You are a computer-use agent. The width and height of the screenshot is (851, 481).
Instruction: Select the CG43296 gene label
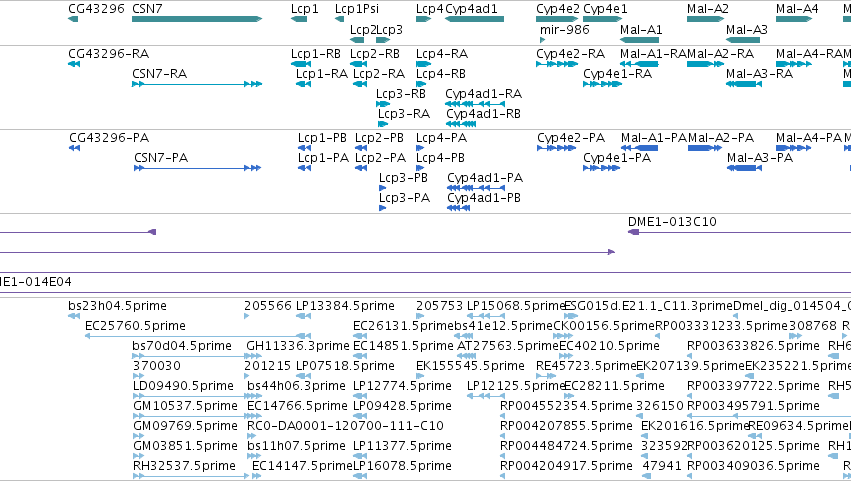click(96, 9)
